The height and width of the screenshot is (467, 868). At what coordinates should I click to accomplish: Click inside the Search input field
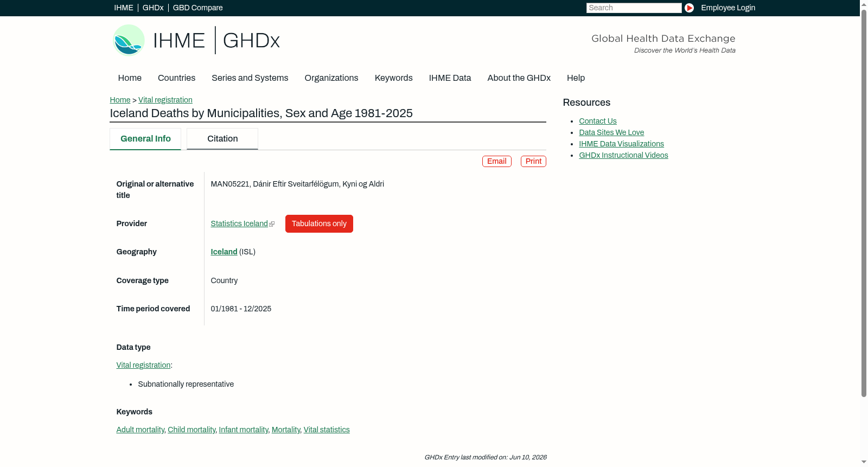(x=634, y=8)
